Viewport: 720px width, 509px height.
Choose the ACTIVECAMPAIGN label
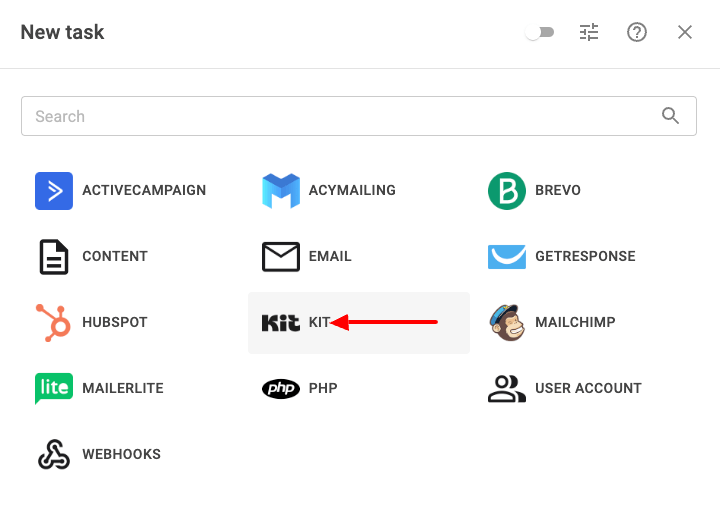tap(144, 190)
